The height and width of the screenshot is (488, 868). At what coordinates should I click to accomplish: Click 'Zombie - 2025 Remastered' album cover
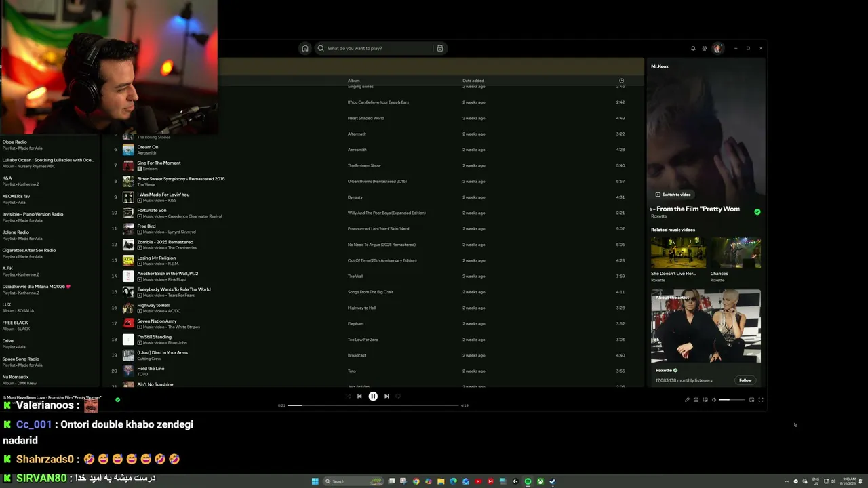click(128, 245)
